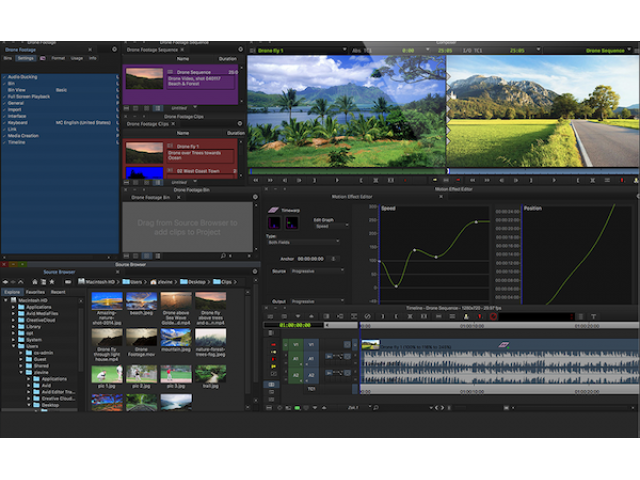Screen dimensions: 640x480
Task: Open the Type Both Fields dropdown
Action: [304, 241]
